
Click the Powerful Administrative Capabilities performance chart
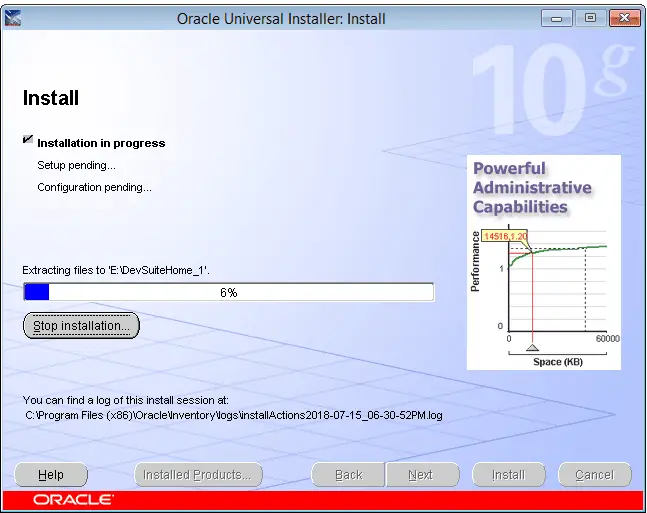(x=544, y=262)
